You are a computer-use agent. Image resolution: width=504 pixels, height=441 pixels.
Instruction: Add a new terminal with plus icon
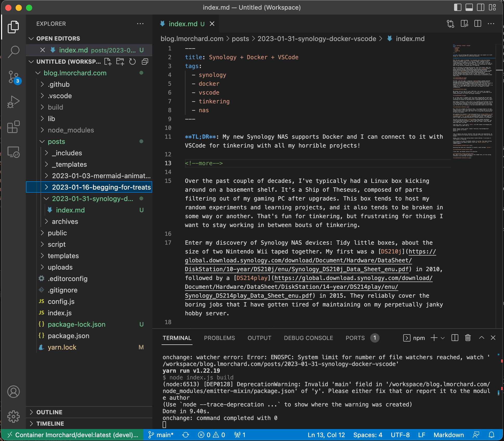pos(434,338)
